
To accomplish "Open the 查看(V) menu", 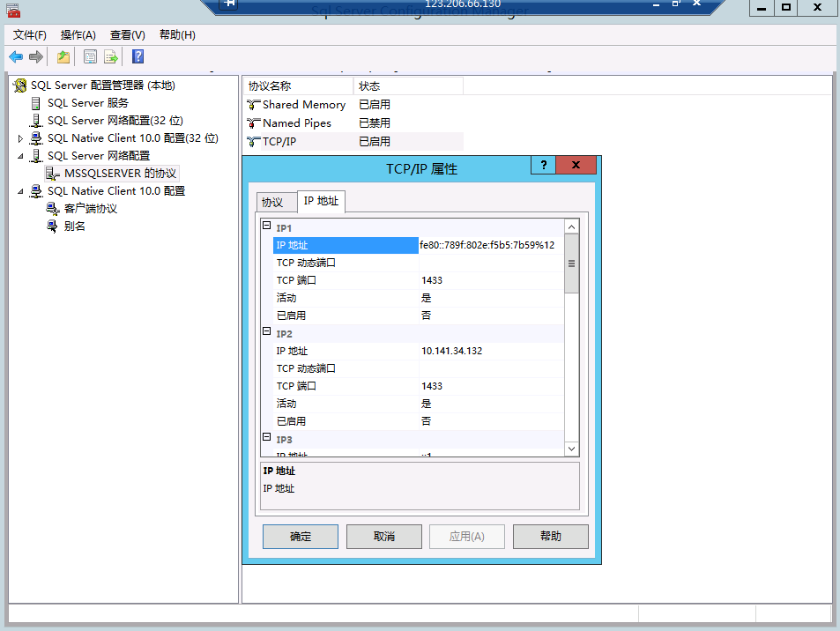I will 128,35.
